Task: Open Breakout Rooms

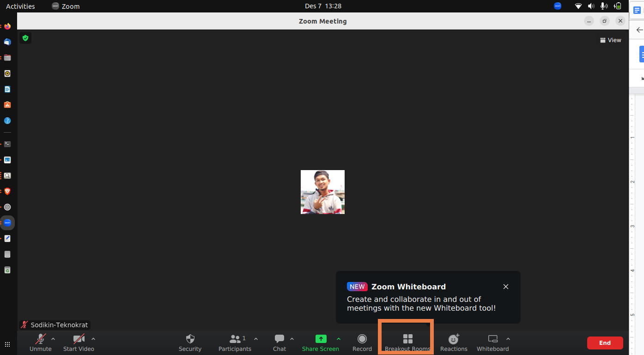Action: 407,343
